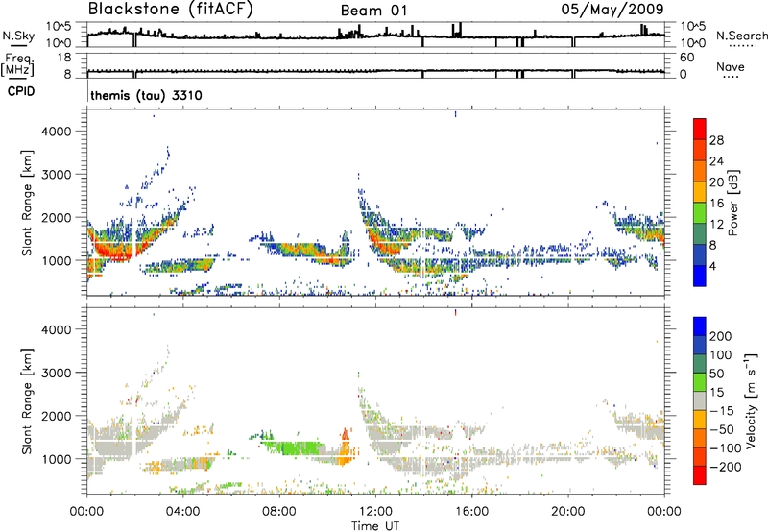768x532 pixels.
Task: Click the "Power [dB]" colorbar title
Action: [733, 203]
